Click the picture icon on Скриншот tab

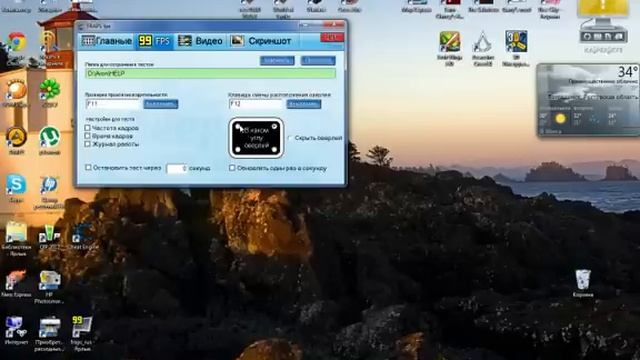coord(237,41)
